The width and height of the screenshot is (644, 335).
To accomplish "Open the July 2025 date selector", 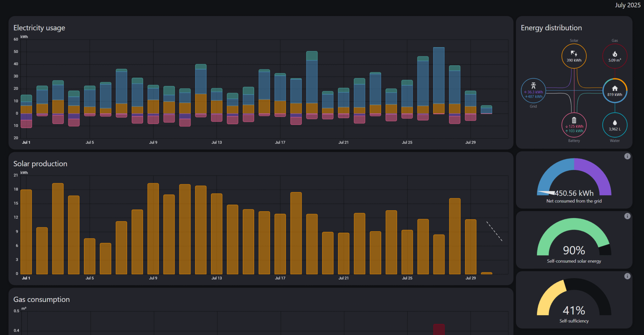I will pyautogui.click(x=627, y=5).
